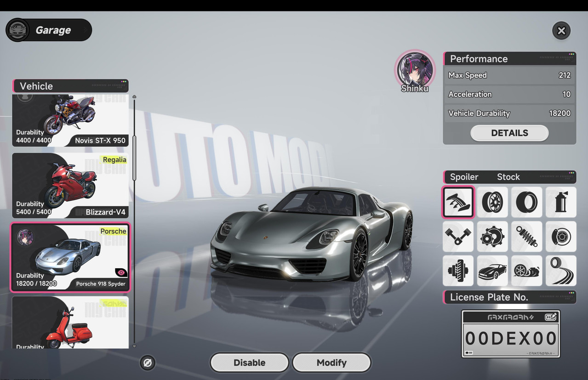Open the car body kit icon
Image resolution: width=588 pixels, height=380 pixels.
click(x=492, y=271)
